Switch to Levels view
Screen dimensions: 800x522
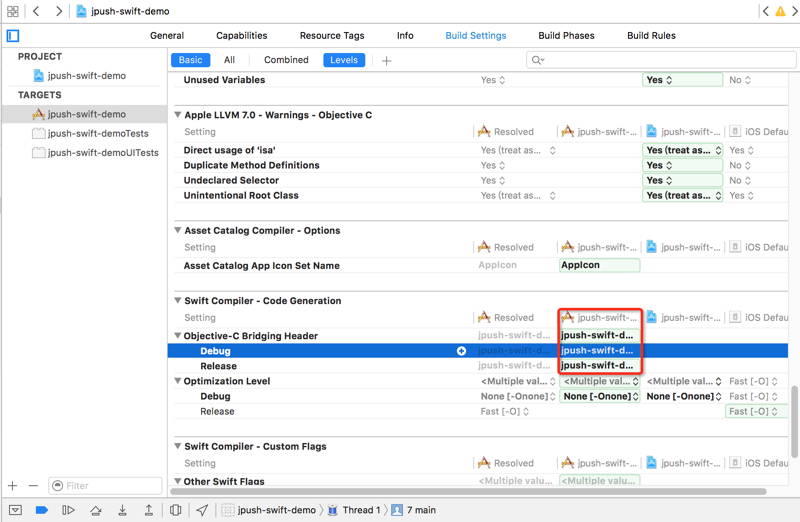[344, 60]
